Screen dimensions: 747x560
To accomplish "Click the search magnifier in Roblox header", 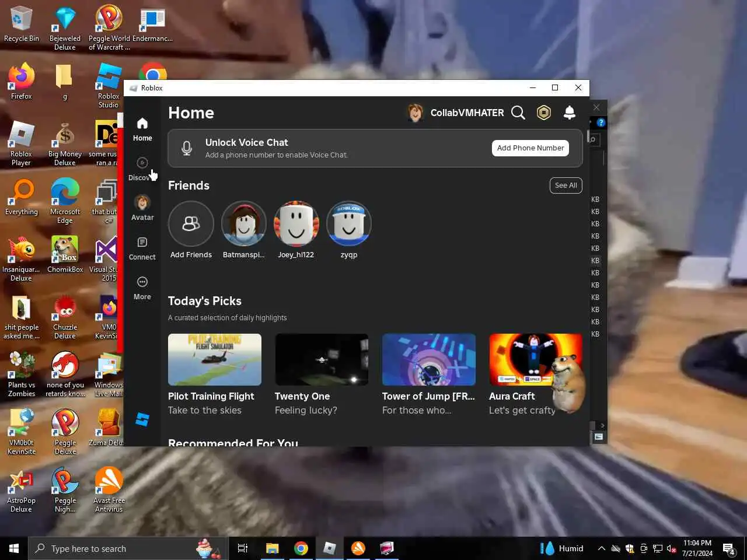I will coord(518,113).
